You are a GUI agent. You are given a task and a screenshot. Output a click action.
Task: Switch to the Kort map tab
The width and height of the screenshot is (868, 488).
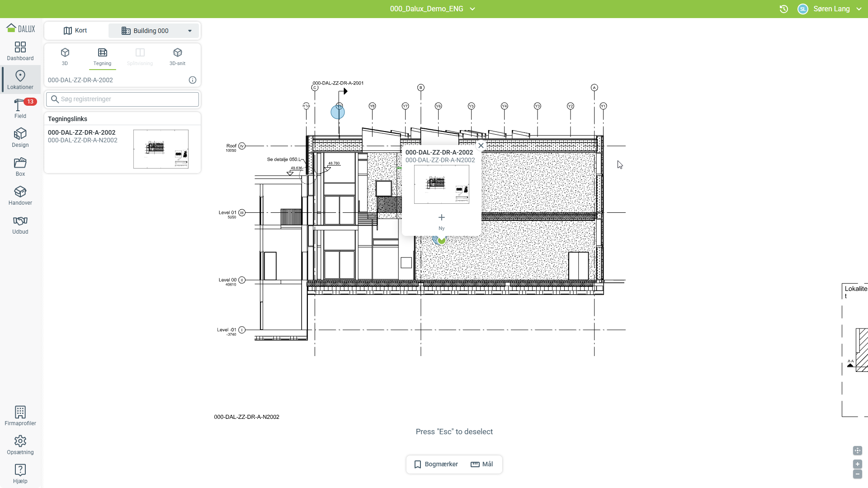pos(75,31)
